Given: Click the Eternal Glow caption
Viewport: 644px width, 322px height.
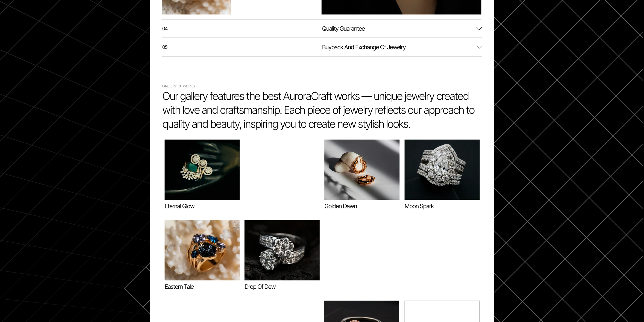Looking at the screenshot, I should pos(179,206).
